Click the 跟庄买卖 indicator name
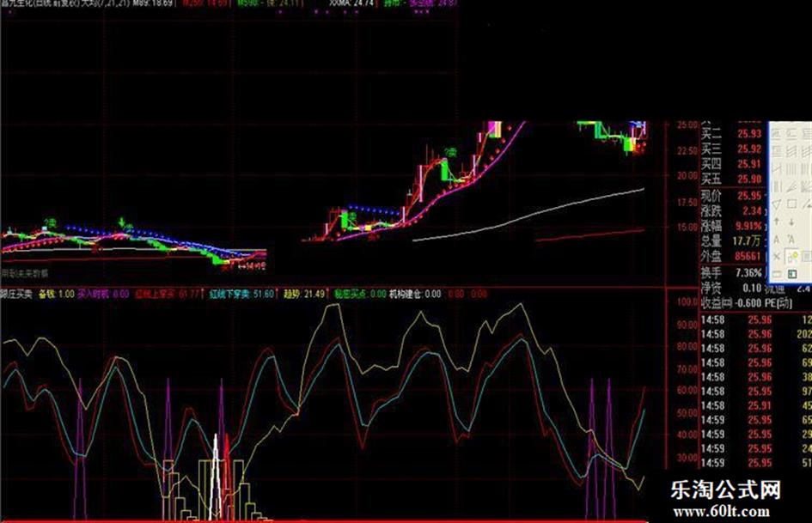 pos(16,294)
